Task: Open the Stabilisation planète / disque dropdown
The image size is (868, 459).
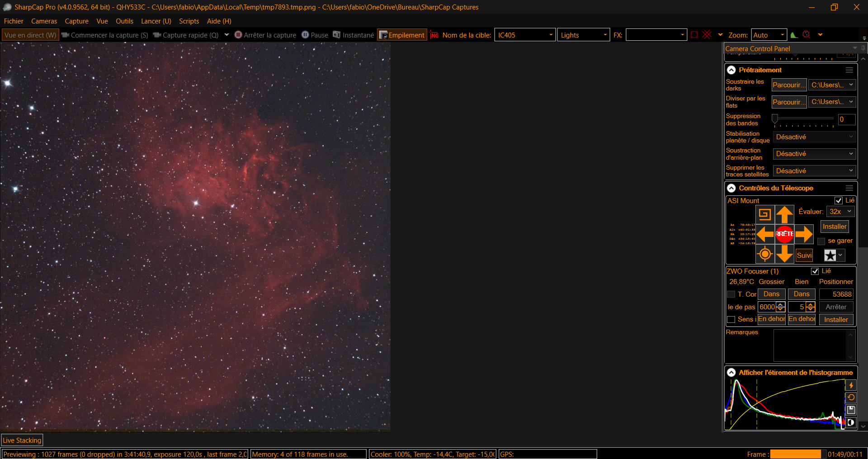Action: (814, 137)
